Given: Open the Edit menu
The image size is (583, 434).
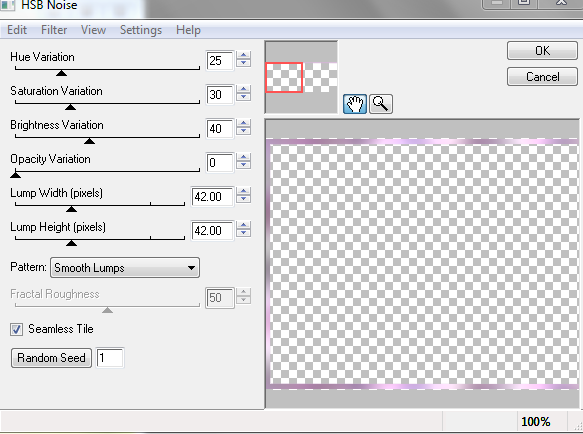Looking at the screenshot, I should click(17, 30).
